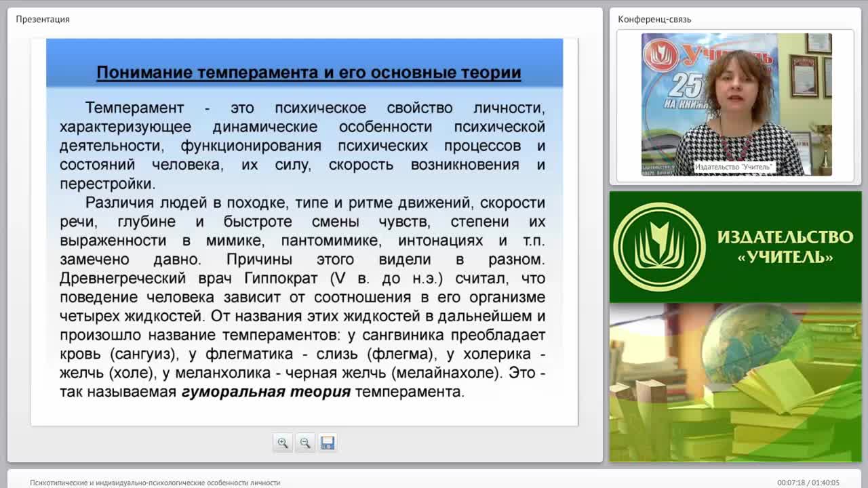Click the bold words гуморальная теория

[x=266, y=392]
